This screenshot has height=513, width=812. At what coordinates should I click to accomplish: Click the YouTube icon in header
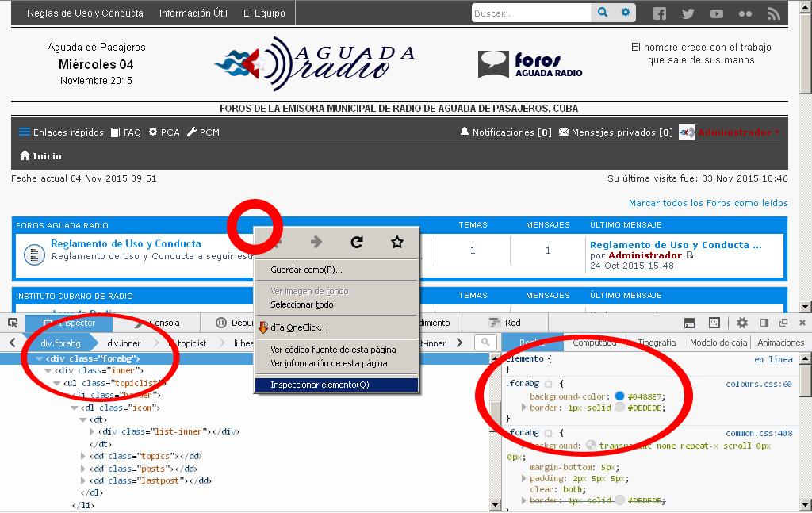coord(717,13)
